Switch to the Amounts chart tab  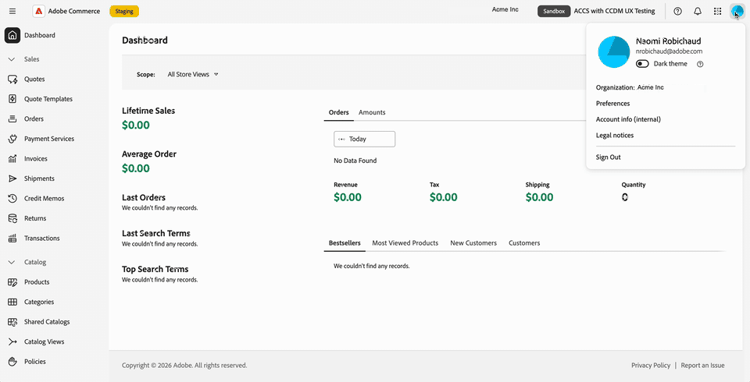tap(372, 112)
